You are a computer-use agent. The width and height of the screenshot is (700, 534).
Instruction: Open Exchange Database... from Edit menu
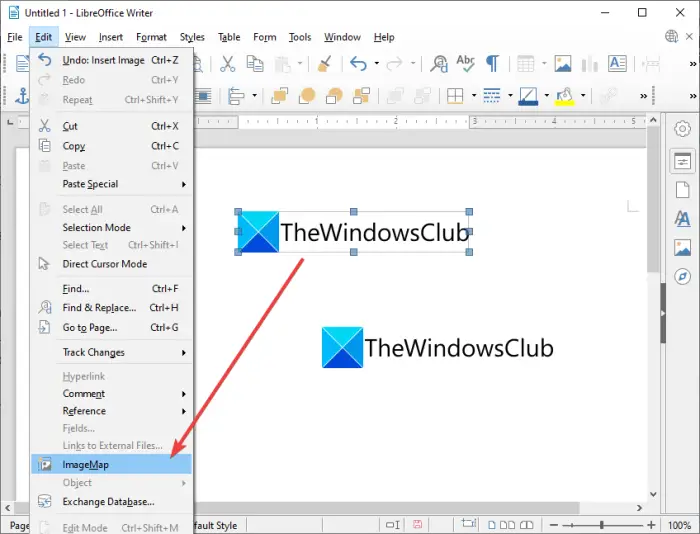click(112, 501)
